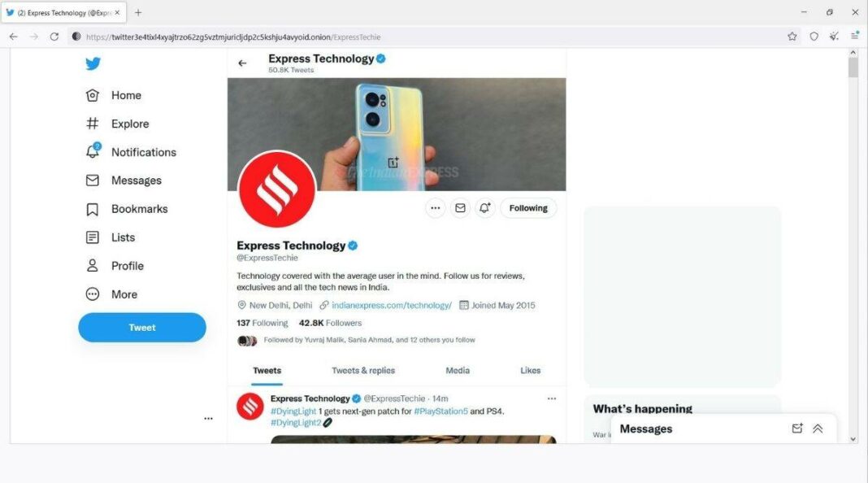Open the Twitter bird logo home
The image size is (868, 483).
tap(93, 63)
